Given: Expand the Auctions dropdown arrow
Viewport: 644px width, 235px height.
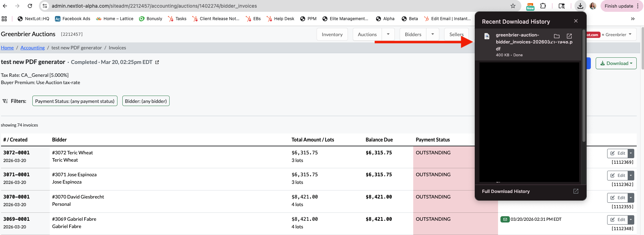Looking at the screenshot, I should 388,34.
